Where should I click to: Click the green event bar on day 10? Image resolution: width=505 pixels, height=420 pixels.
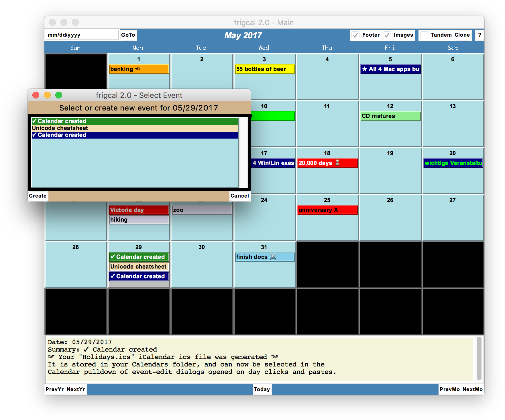[x=273, y=116]
